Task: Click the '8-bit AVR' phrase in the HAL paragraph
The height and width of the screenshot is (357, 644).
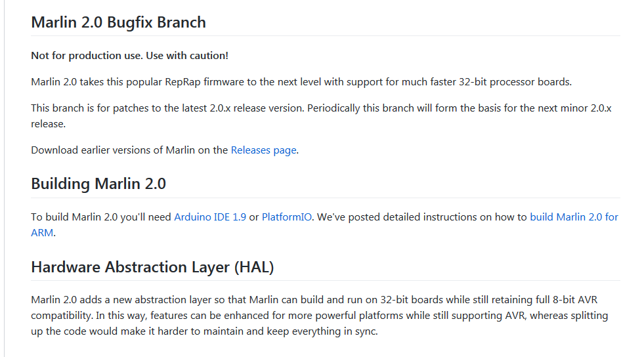Action: click(575, 300)
